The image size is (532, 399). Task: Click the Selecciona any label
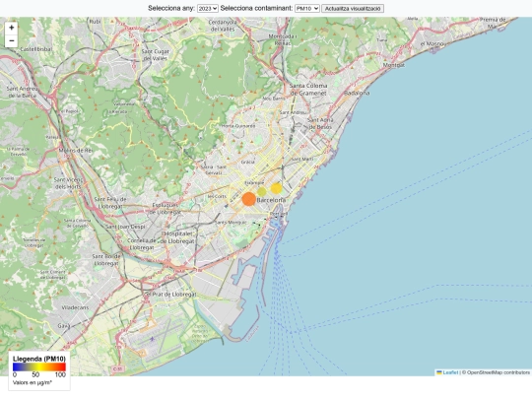pos(171,9)
